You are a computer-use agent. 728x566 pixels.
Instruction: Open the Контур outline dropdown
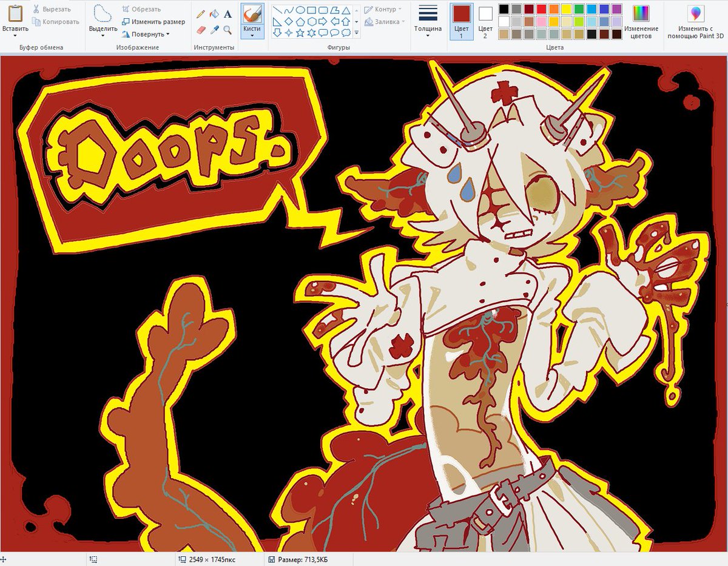[x=383, y=10]
